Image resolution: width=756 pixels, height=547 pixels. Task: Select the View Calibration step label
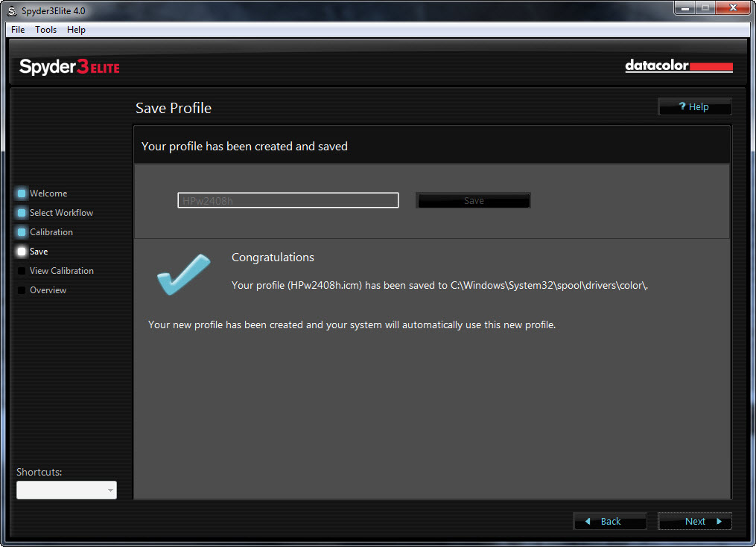[62, 271]
